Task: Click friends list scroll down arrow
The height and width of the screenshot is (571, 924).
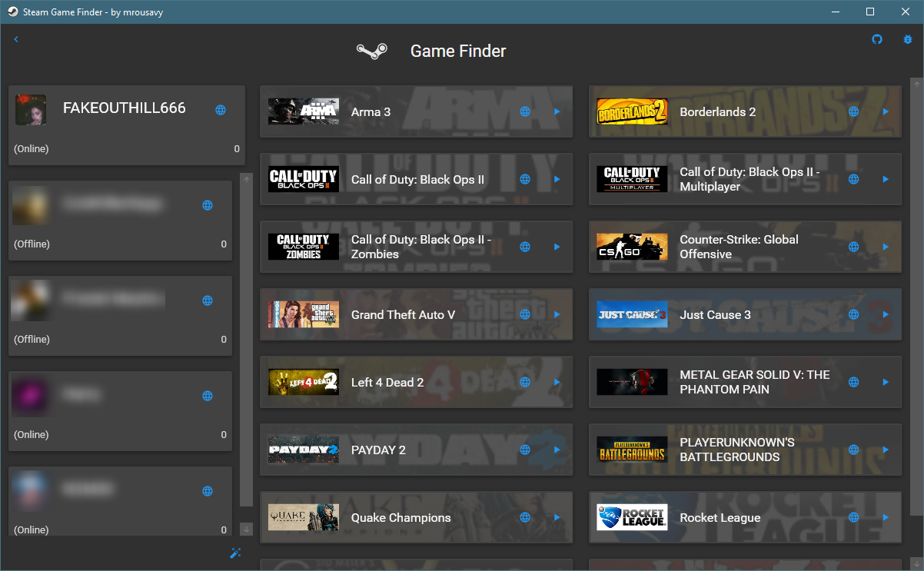Action: tap(246, 529)
